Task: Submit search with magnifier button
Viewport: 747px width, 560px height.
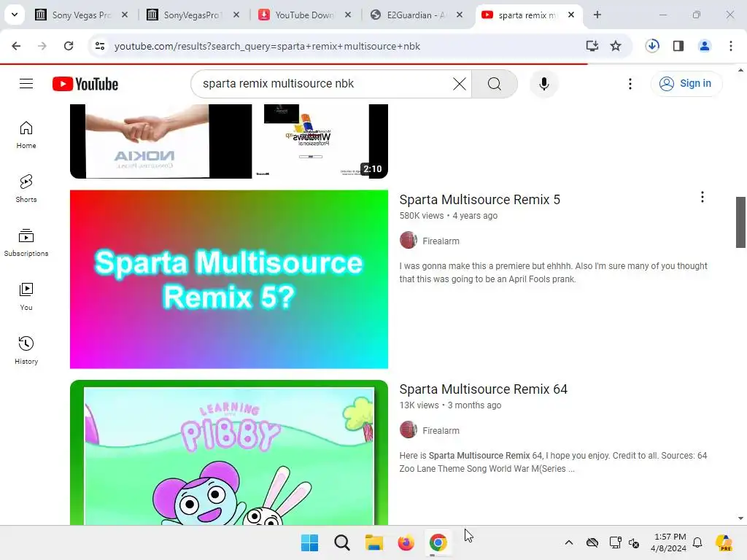Action: click(x=495, y=84)
